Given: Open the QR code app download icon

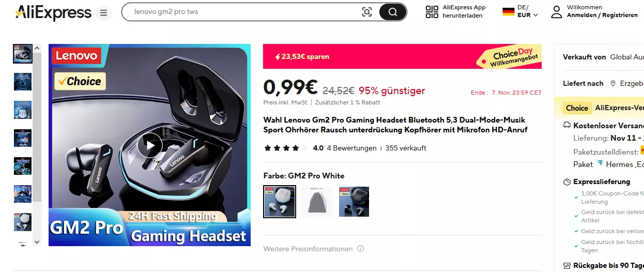Looking at the screenshot, I should (432, 12).
